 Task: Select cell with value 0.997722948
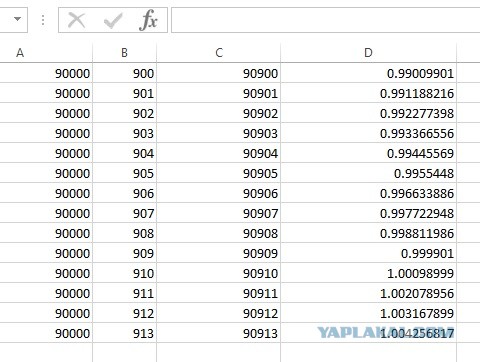click(x=369, y=213)
